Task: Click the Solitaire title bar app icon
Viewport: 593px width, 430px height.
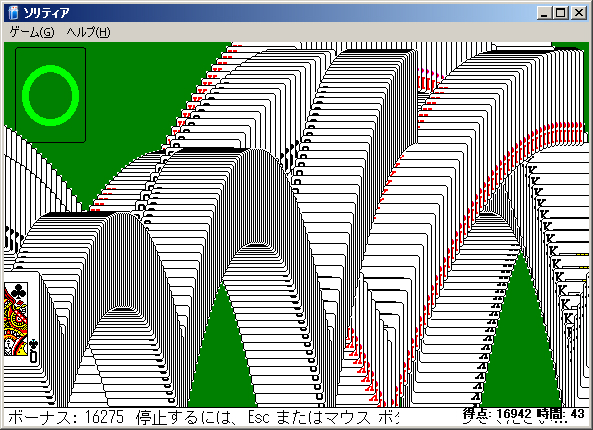Action: point(13,13)
